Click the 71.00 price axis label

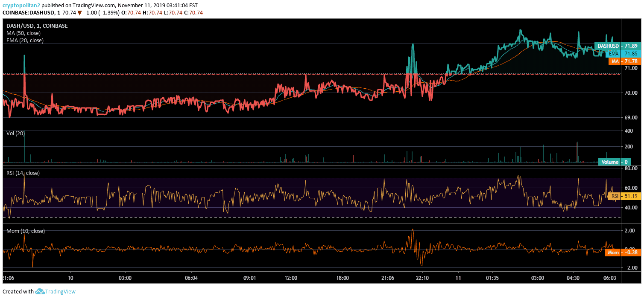click(x=630, y=68)
